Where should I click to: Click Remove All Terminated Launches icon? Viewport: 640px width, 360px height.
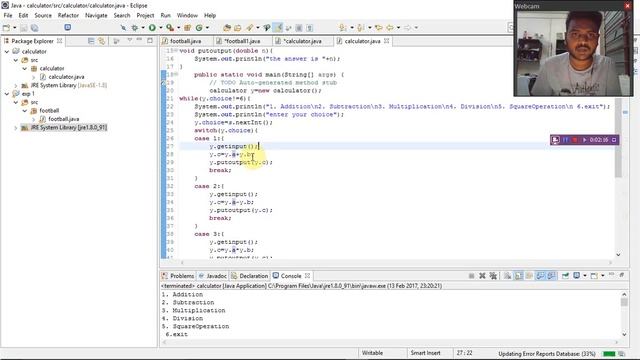pos(493,276)
